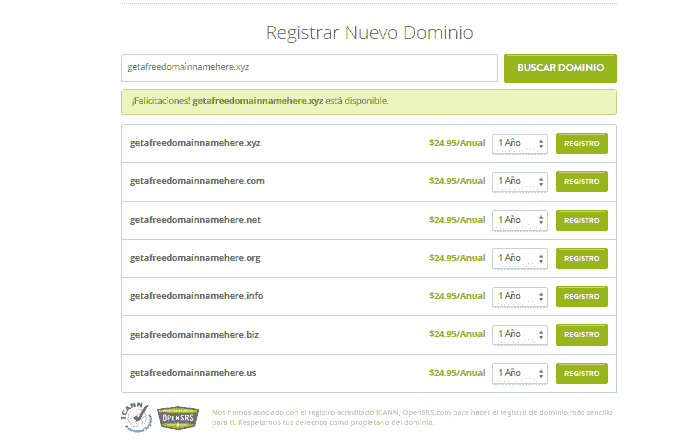Click the getafreedomainnamehere.net row name

195,220
